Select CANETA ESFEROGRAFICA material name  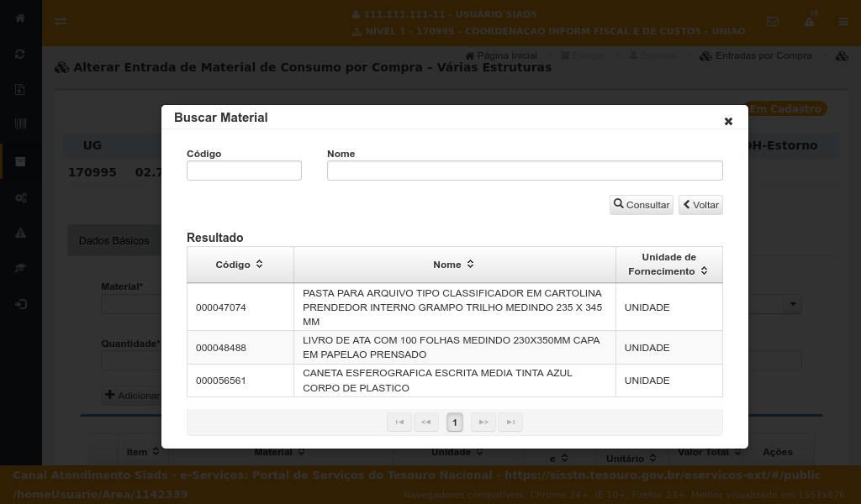pos(437,380)
